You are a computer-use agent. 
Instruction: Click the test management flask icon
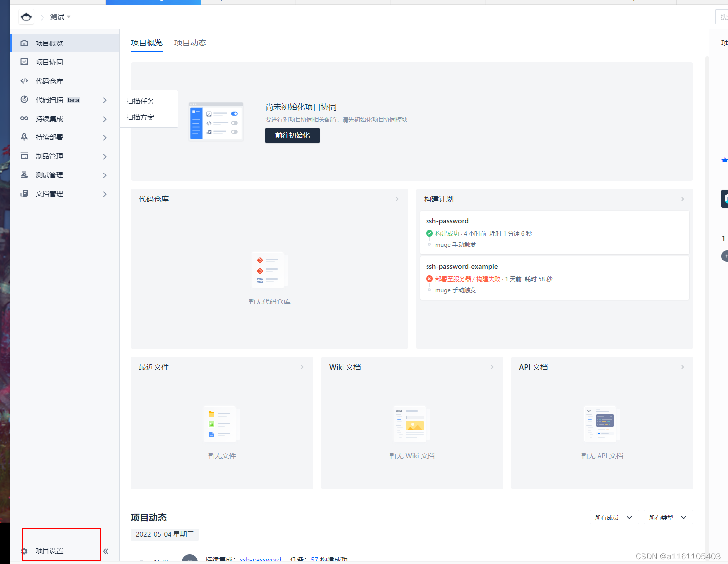click(24, 174)
